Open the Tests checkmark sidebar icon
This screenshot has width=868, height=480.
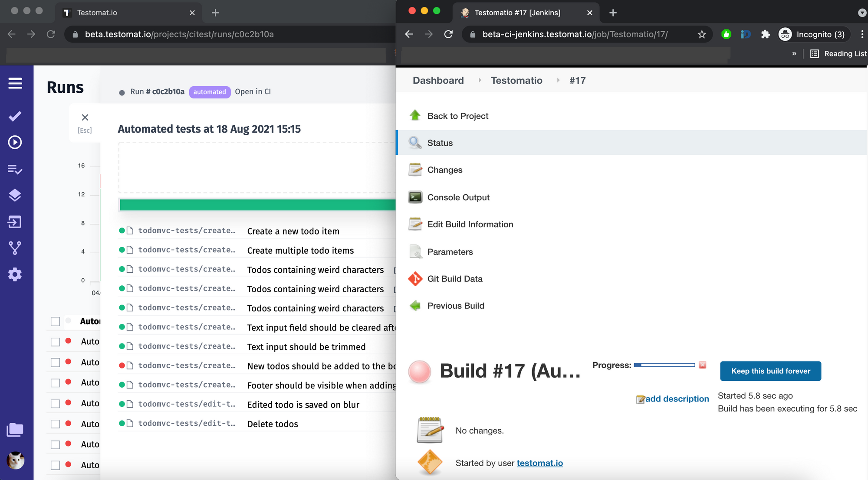coord(15,116)
